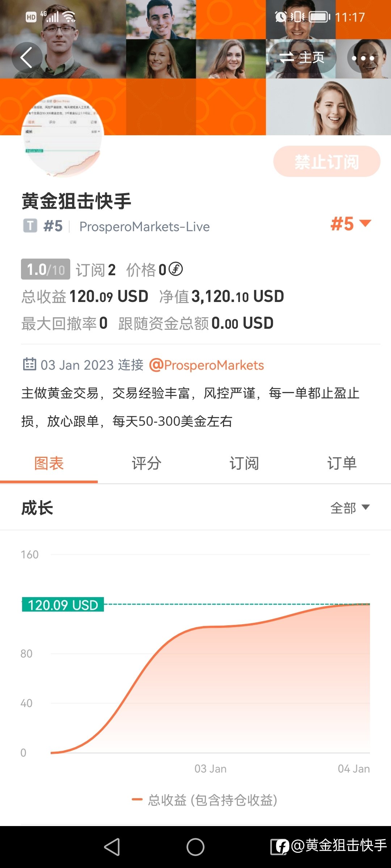Expand the 全部 time range dropdown
The width and height of the screenshot is (391, 868).
point(350,508)
